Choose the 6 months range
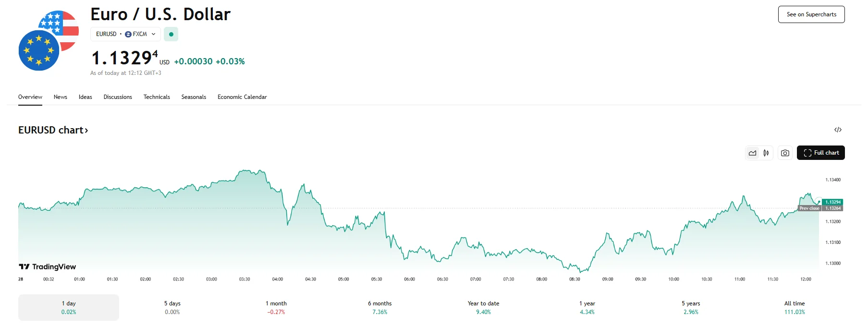Image resolution: width=868 pixels, height=327 pixels. pos(380,307)
